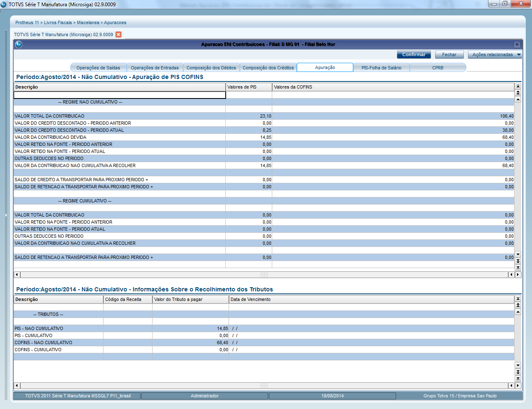532x409 pixels.
Task: Shift Apuração grid right using right arrow
Action: click(x=518, y=275)
